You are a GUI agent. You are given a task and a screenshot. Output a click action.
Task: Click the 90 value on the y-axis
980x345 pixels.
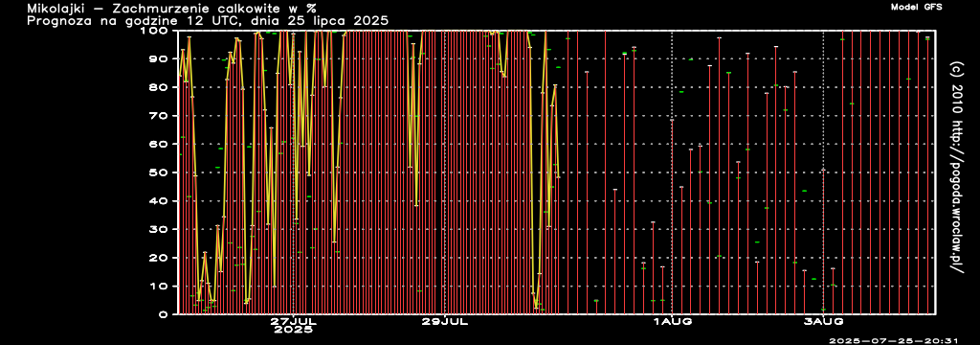[x=162, y=58]
